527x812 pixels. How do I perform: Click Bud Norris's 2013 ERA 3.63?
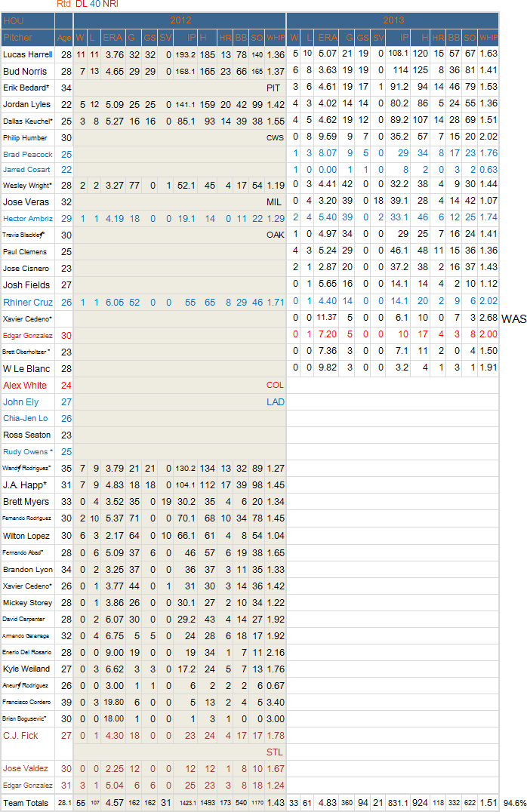coord(327,70)
